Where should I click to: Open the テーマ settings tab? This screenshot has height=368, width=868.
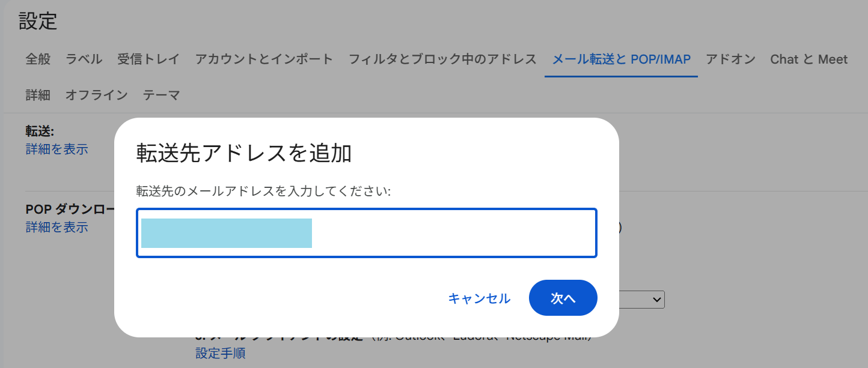[161, 95]
